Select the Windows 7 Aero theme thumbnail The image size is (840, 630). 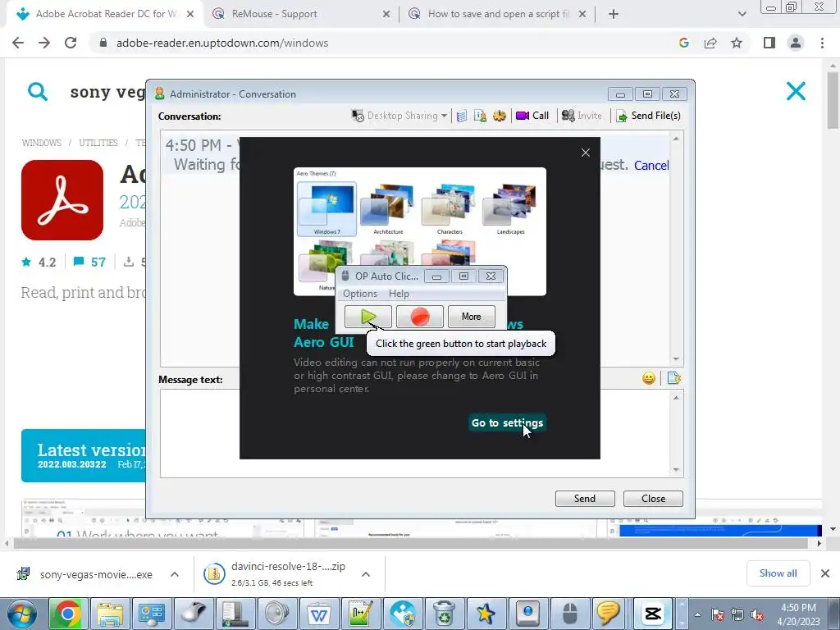click(326, 209)
